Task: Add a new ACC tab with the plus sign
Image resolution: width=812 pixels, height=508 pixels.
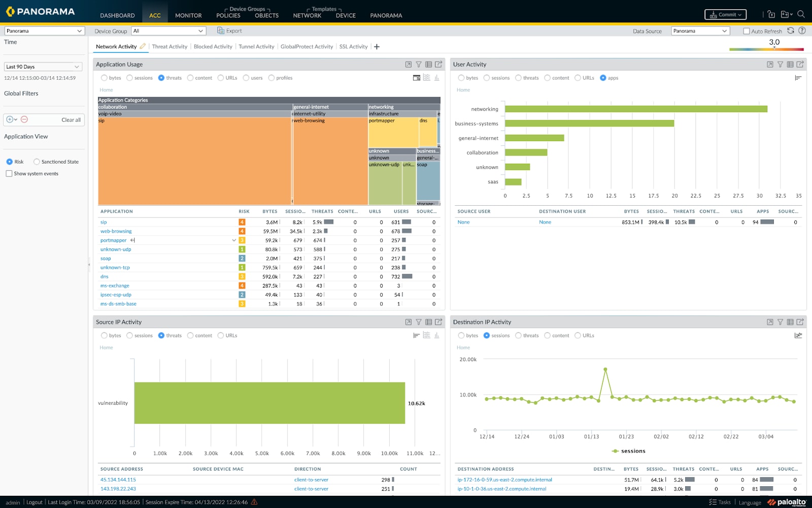Action: click(x=377, y=46)
